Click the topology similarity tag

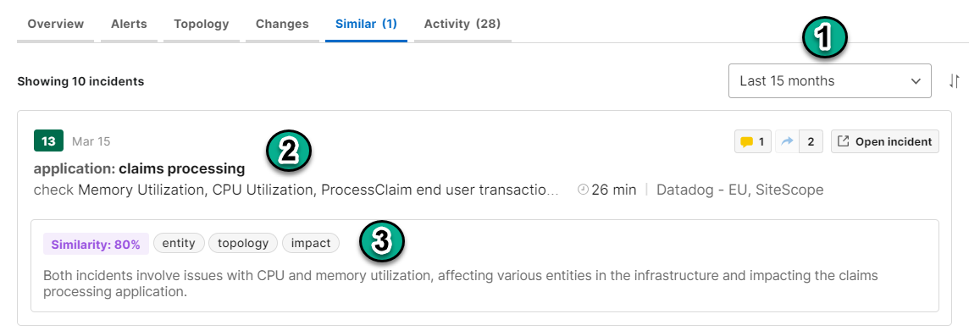pos(243,243)
